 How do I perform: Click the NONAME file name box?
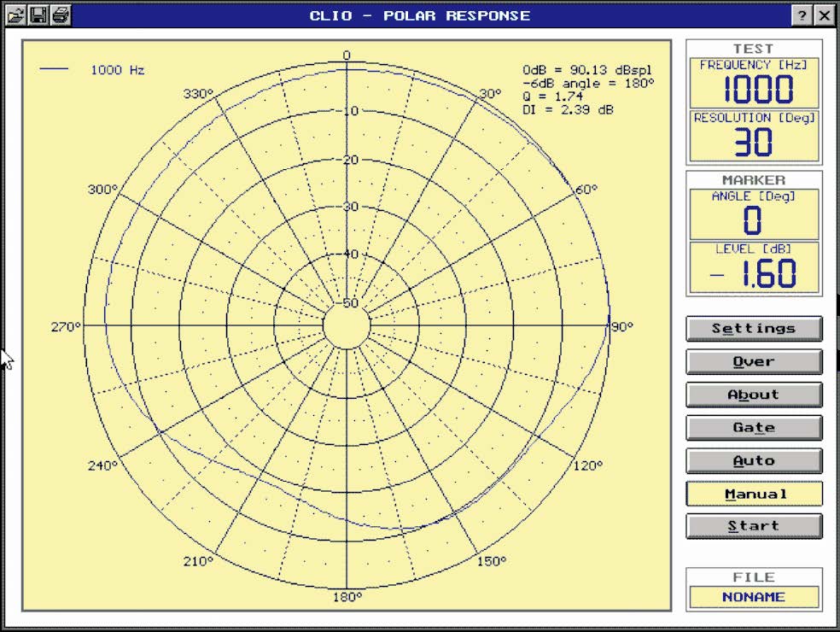[754, 597]
